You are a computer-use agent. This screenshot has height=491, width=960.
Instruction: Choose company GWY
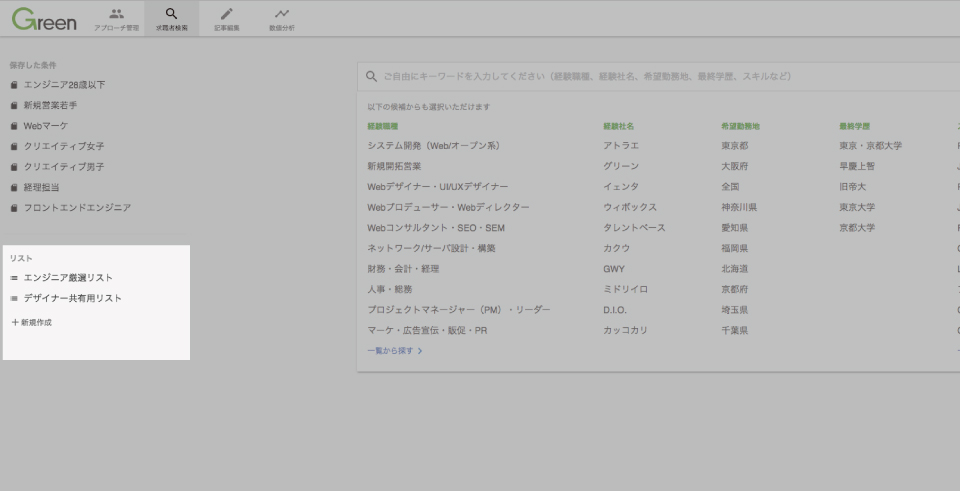(x=614, y=269)
